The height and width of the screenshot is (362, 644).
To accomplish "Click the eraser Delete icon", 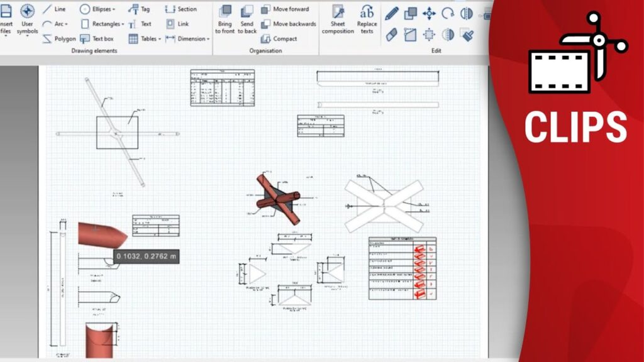I will coord(391,34).
